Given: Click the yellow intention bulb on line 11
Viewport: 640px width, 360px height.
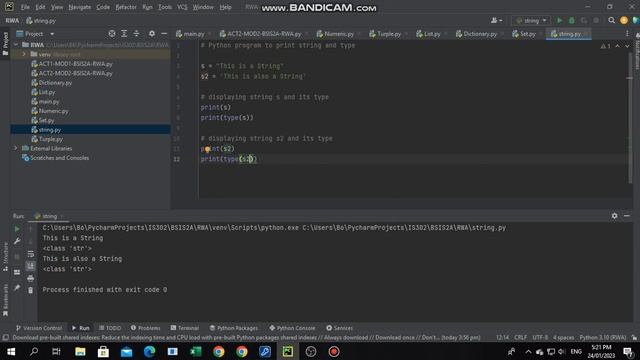Looking at the screenshot, I should (207, 149).
